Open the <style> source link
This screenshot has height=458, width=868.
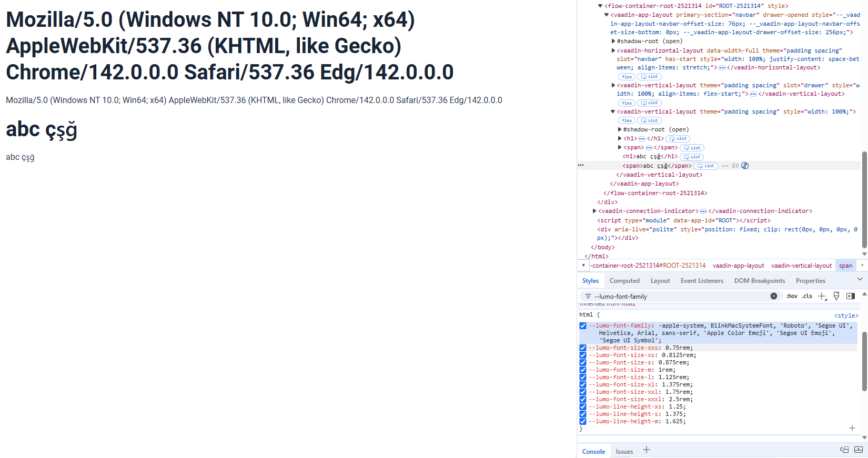click(846, 315)
